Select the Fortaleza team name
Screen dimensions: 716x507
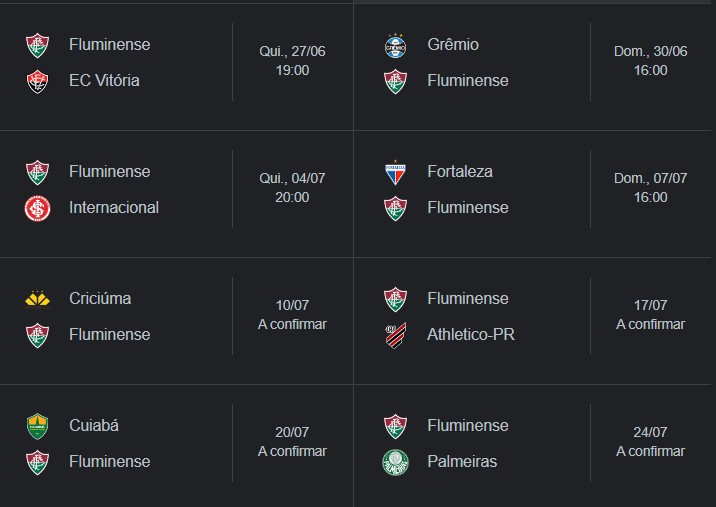(x=460, y=171)
